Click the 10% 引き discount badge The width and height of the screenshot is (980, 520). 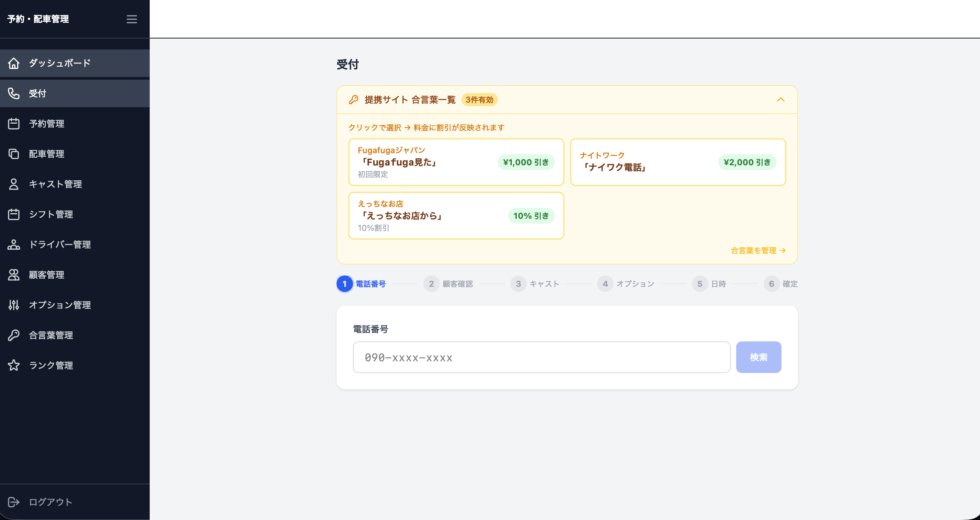[x=531, y=216]
